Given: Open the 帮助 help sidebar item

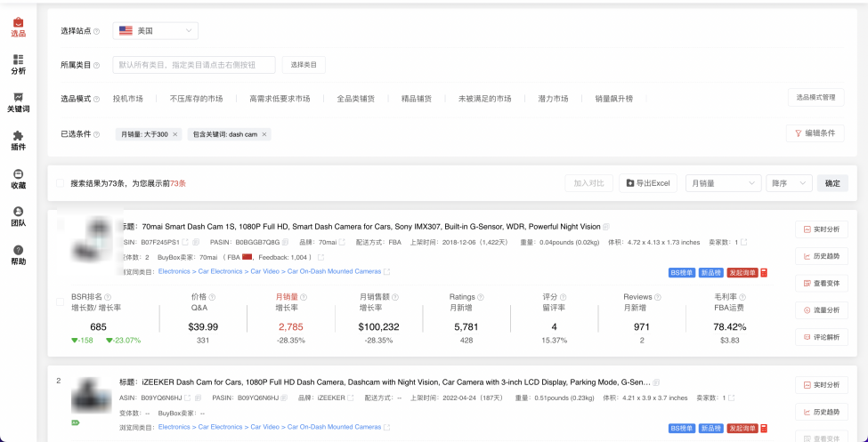Looking at the screenshot, I should click(x=19, y=255).
